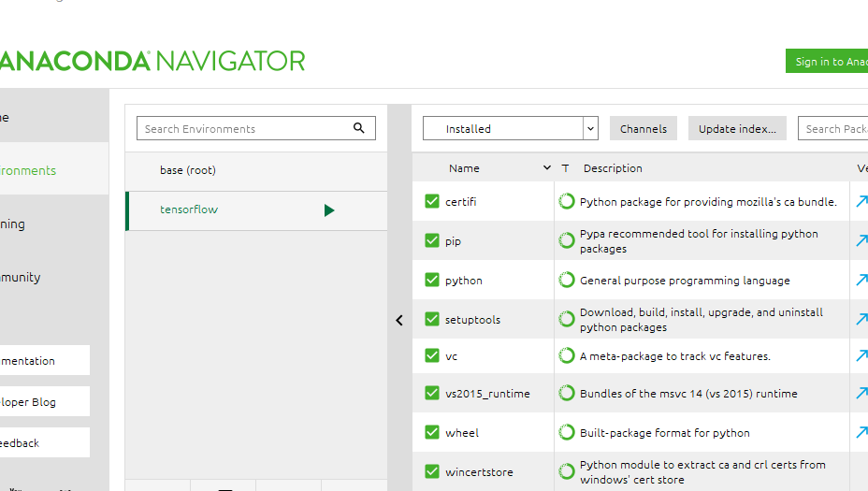Click the pip package type circle icon
868x491 pixels.
566,240
